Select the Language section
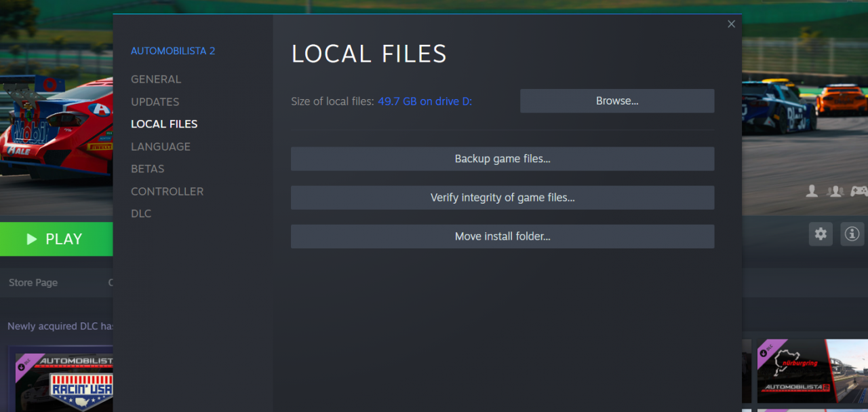 pos(161,147)
